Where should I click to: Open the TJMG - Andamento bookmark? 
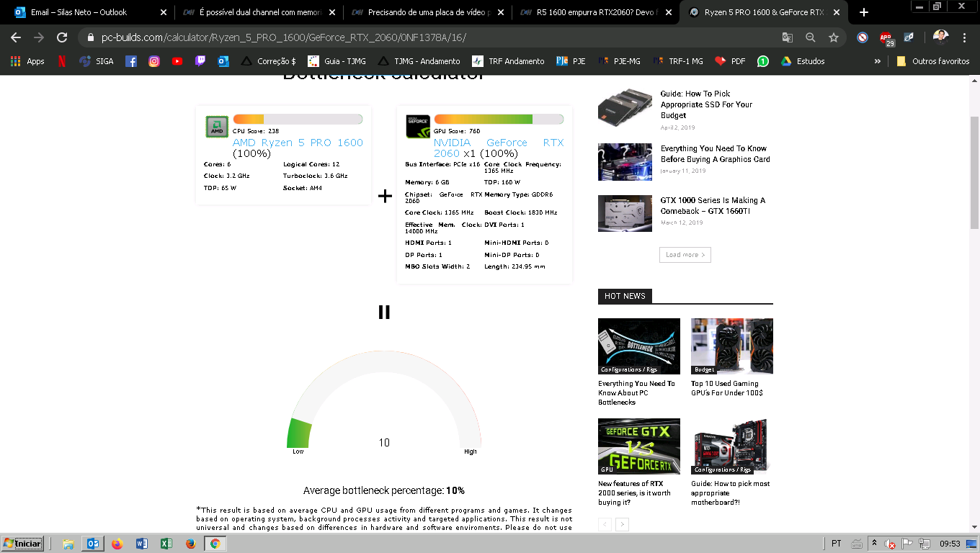click(419, 61)
